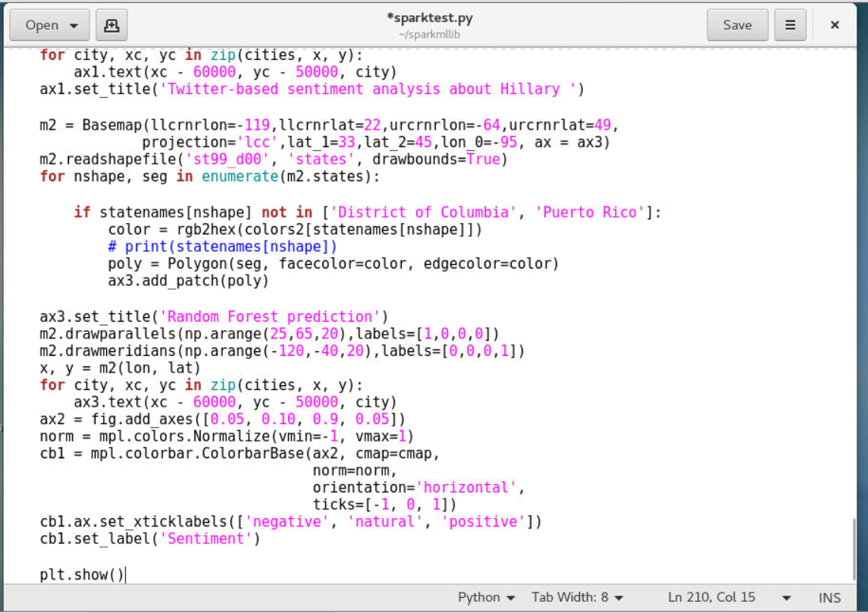The height and width of the screenshot is (613, 868).
Task: Click the 'horizontal' orientation value
Action: [x=465, y=487]
